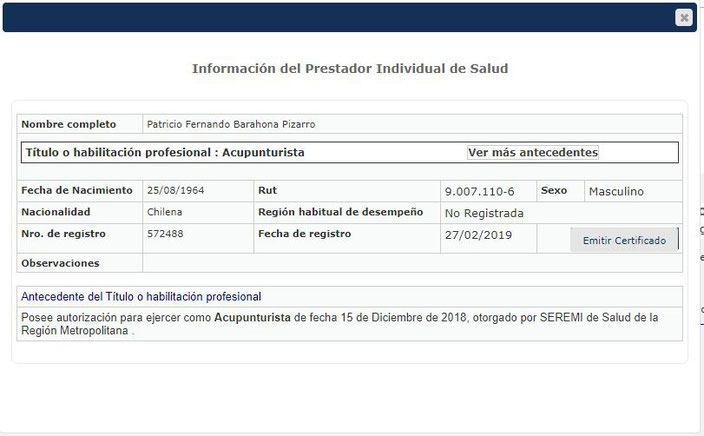Click the SEREMI de Salud authorization paragraph
The image size is (704, 436).
pyautogui.click(x=340, y=324)
